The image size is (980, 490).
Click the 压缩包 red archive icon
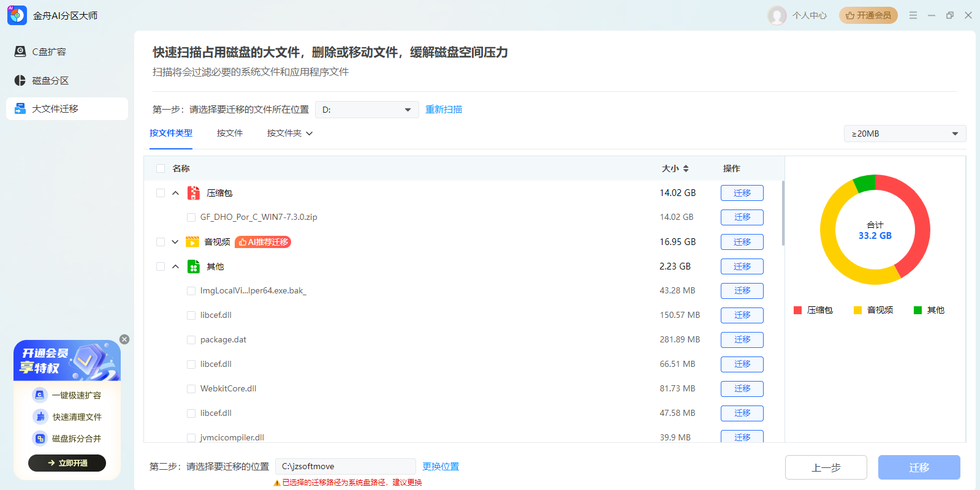pos(194,193)
